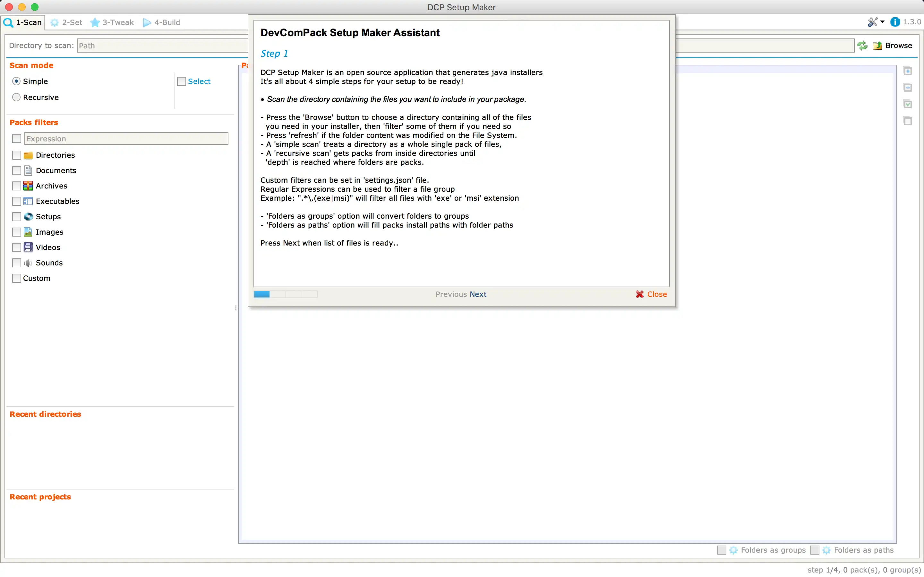Image resolution: width=924 pixels, height=577 pixels.
Task: Click the red X close icon in assistant
Action: pyautogui.click(x=639, y=294)
